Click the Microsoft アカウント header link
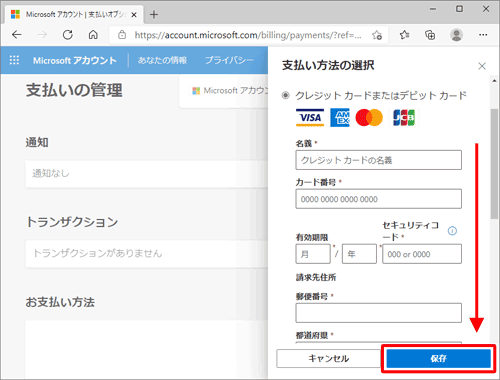This screenshot has height=380, width=500. pyautogui.click(x=75, y=60)
